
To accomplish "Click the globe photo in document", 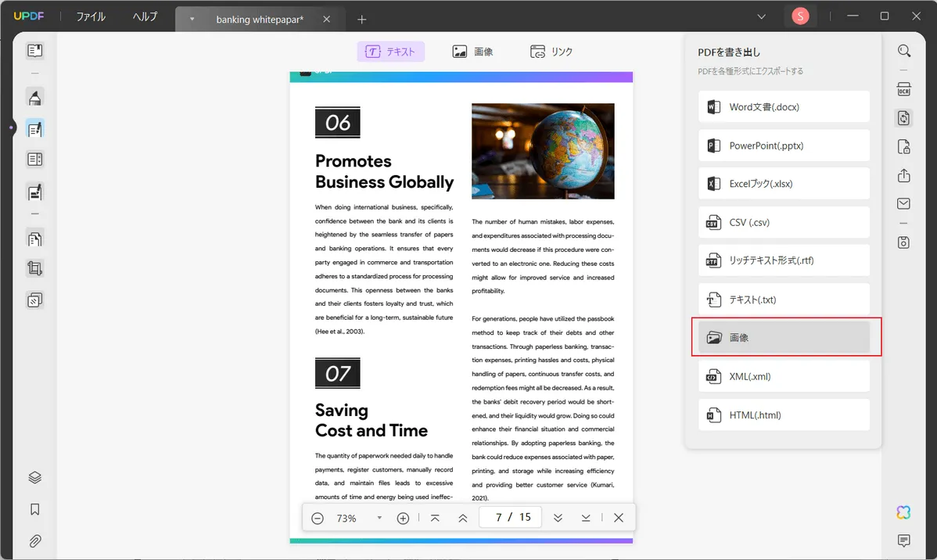I will tap(543, 151).
